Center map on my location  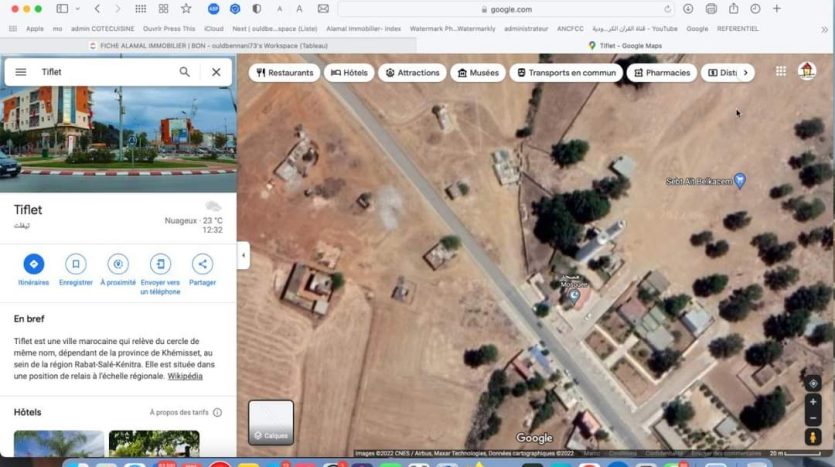[x=813, y=383]
